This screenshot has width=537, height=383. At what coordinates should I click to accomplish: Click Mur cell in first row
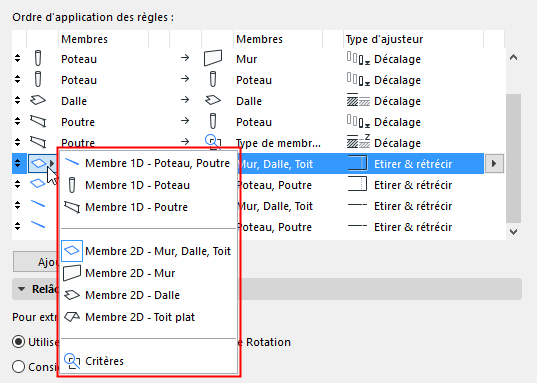pos(247,59)
